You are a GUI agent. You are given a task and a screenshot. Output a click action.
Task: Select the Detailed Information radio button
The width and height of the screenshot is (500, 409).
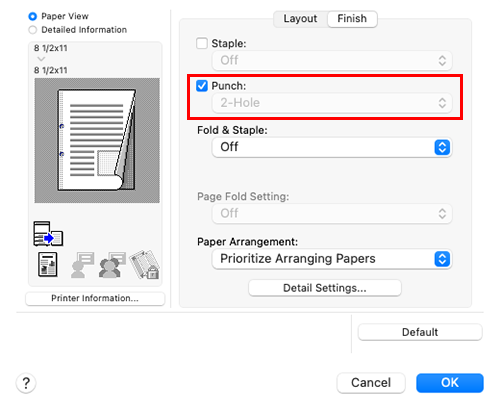pos(32,30)
